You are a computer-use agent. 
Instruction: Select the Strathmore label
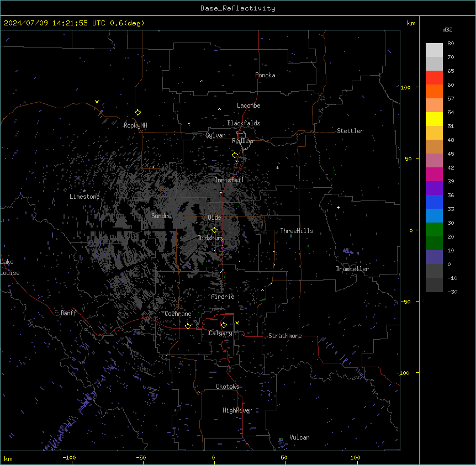(x=285, y=336)
